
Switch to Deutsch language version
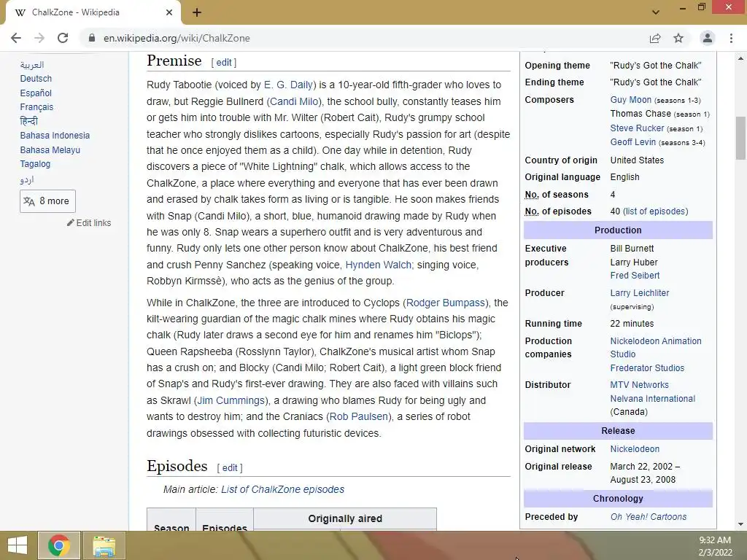36,79
